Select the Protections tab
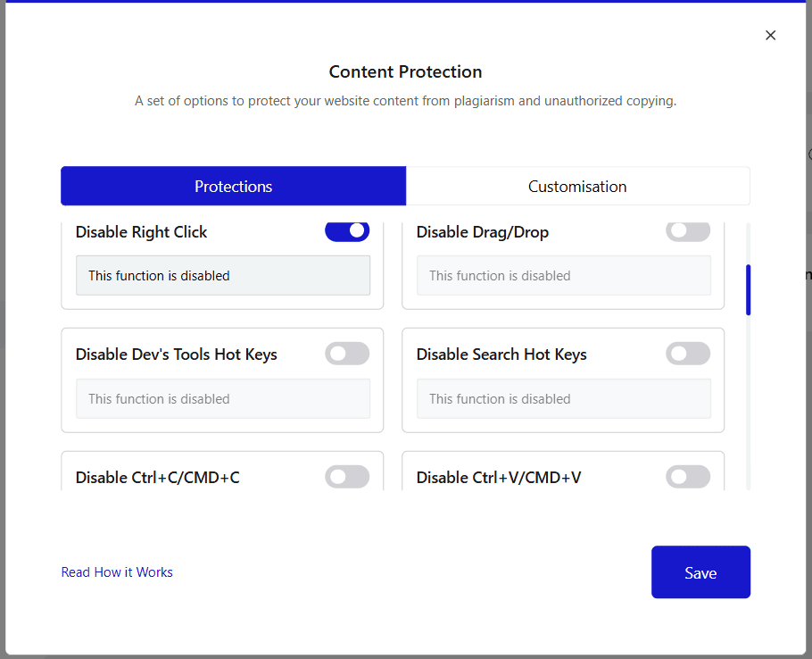 click(233, 186)
